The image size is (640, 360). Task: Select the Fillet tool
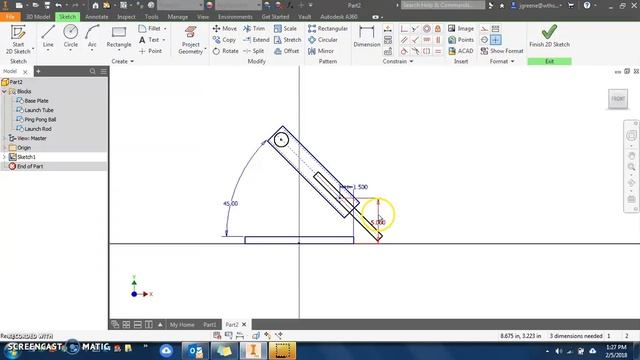click(150, 29)
